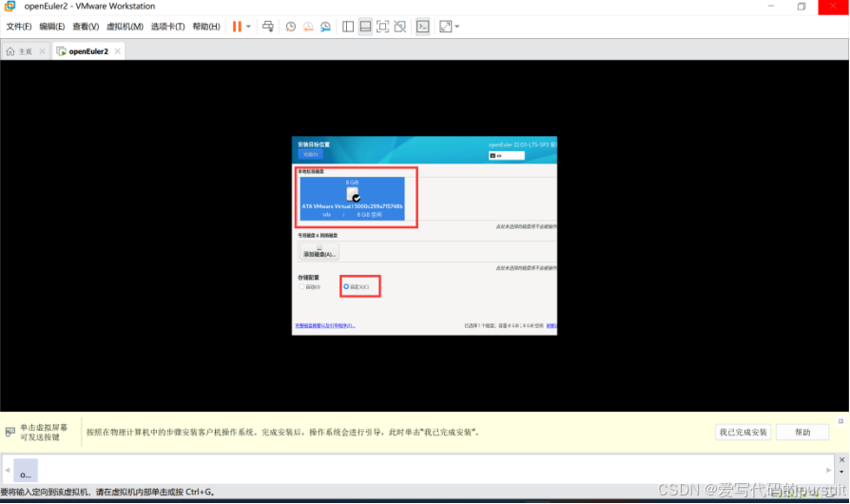This screenshot has height=504, width=850.
Task: Click the right arrow of thumbnail bar
Action: 828,470
